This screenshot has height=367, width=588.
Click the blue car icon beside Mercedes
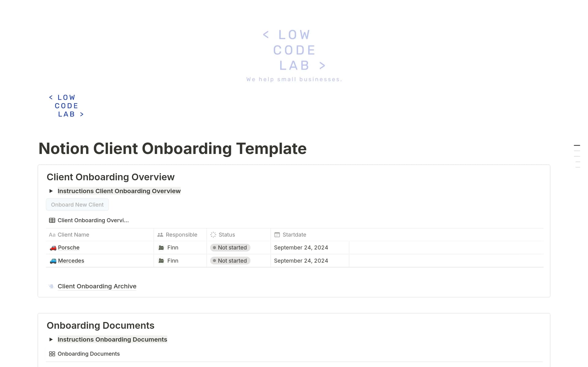pyautogui.click(x=53, y=260)
